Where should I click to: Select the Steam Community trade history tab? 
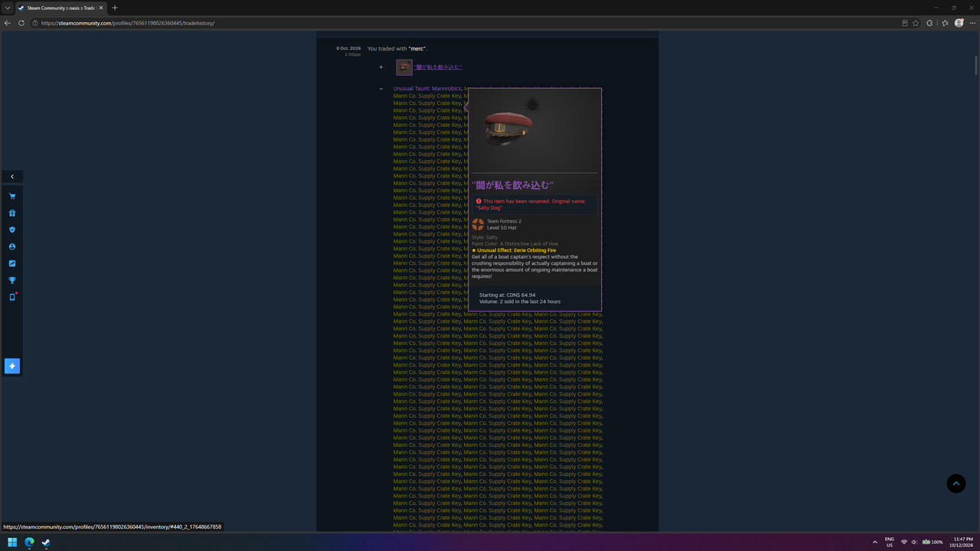click(61, 8)
